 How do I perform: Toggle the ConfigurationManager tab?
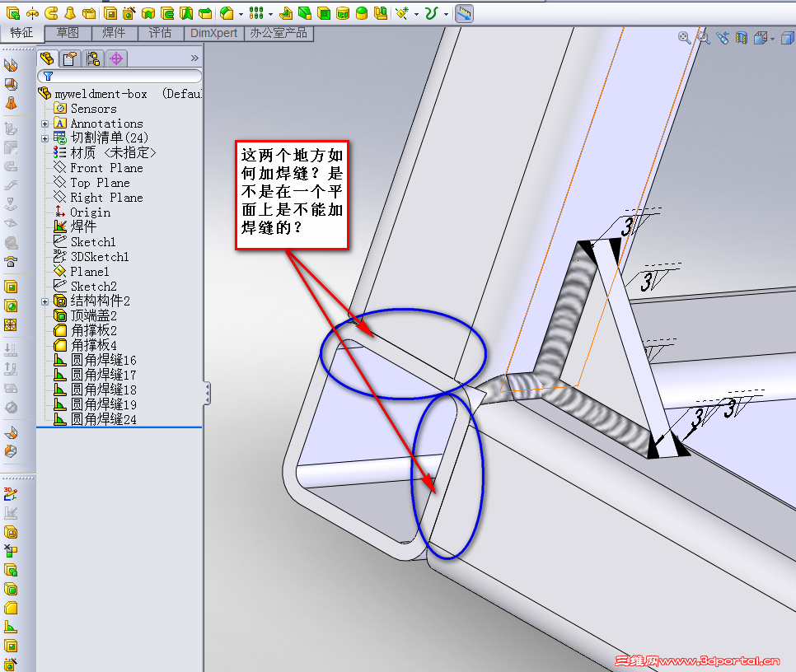click(x=92, y=58)
